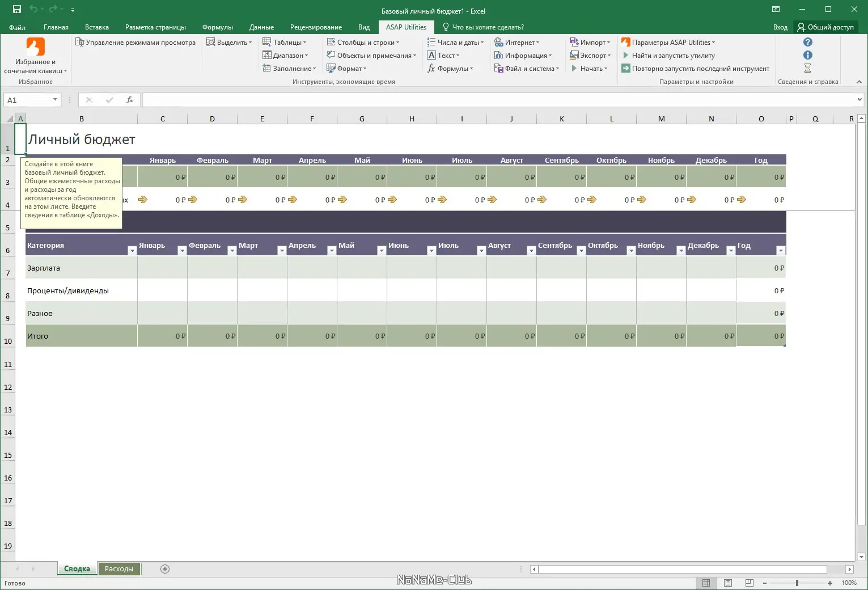Click the Save icon on Quick Access Toolbar
Viewport: 868px width, 590px height.
pyautogui.click(x=16, y=9)
